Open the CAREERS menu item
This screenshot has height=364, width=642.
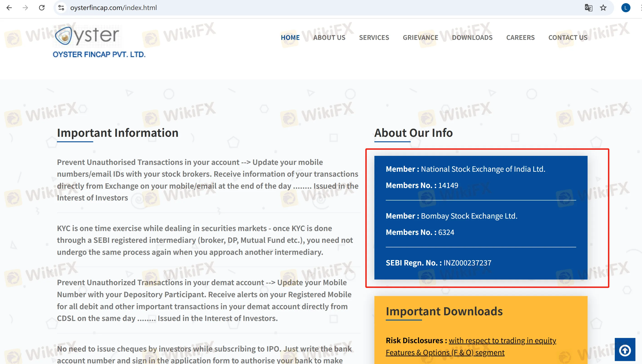520,38
